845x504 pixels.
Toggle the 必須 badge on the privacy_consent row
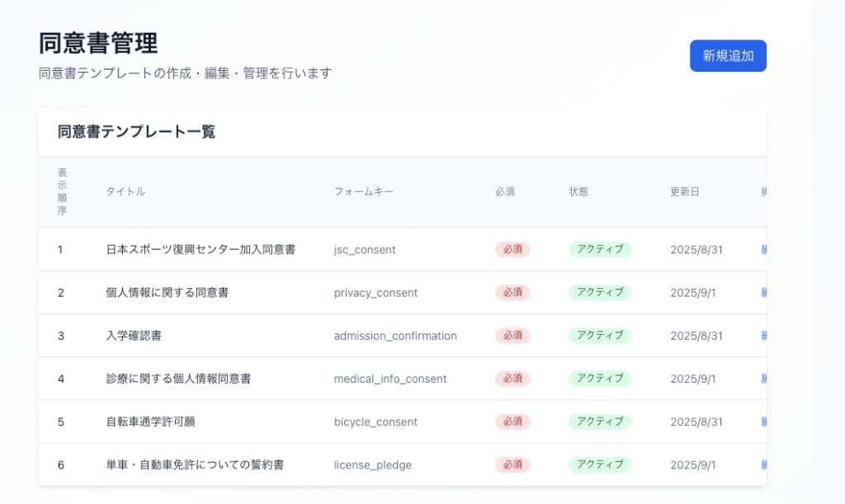512,292
